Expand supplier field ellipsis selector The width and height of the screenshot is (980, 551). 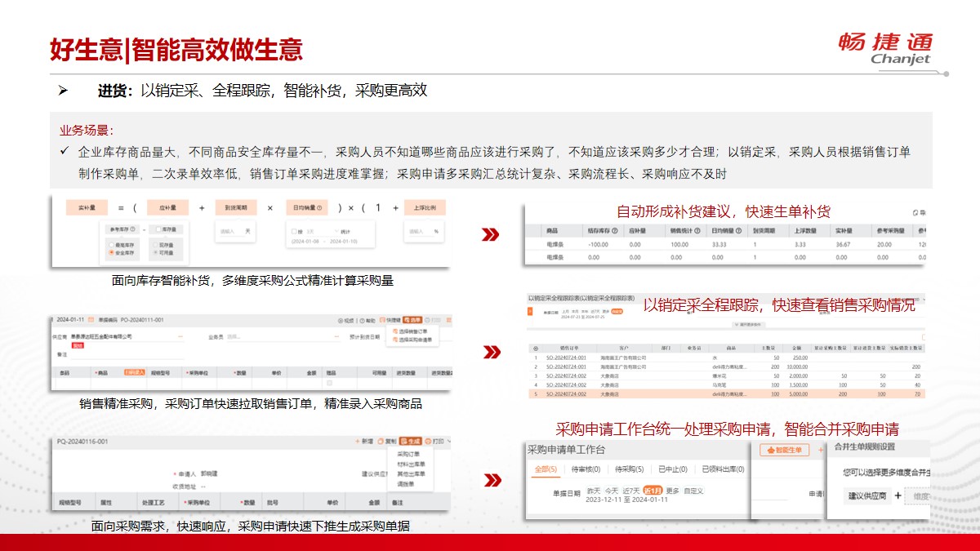click(180, 336)
